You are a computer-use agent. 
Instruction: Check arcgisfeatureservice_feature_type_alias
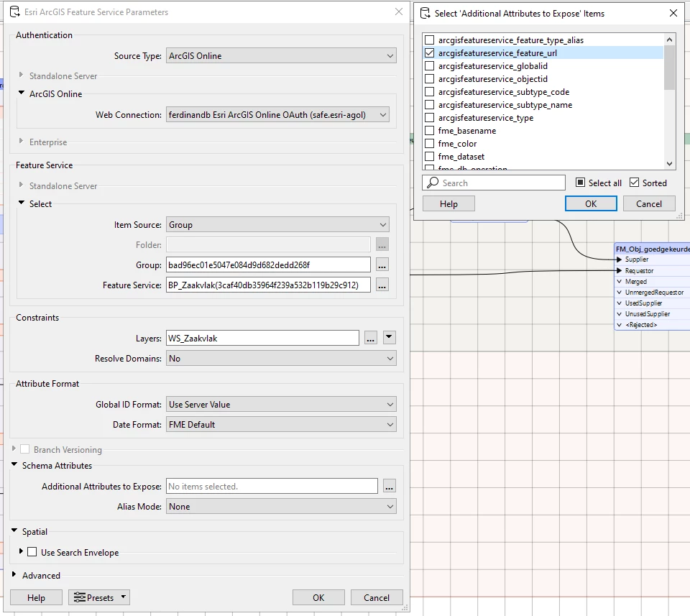tap(430, 40)
